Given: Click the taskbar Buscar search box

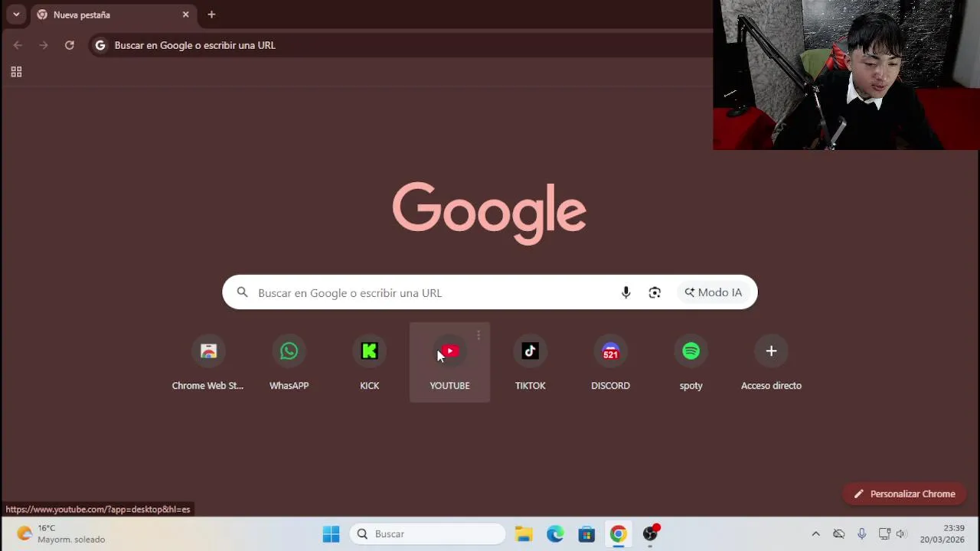Looking at the screenshot, I should coord(429,533).
